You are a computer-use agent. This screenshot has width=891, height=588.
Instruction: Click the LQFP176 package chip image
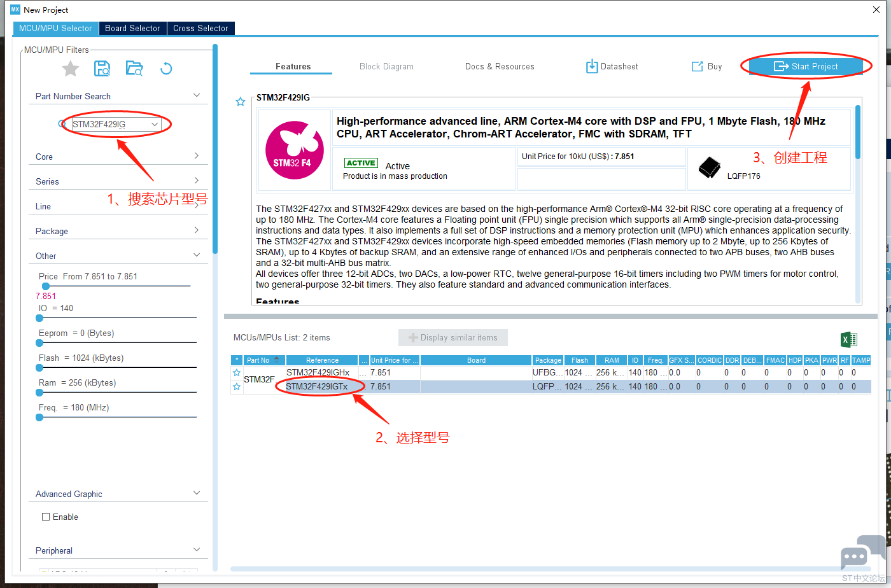[709, 167]
